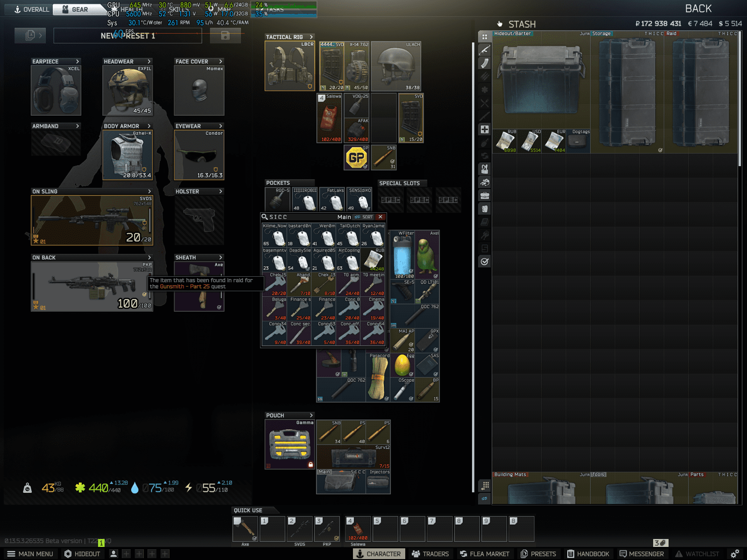Viewport: 747px width, 560px height.
Task: Expand the FACE COVER slot arrow
Action: coord(221,61)
